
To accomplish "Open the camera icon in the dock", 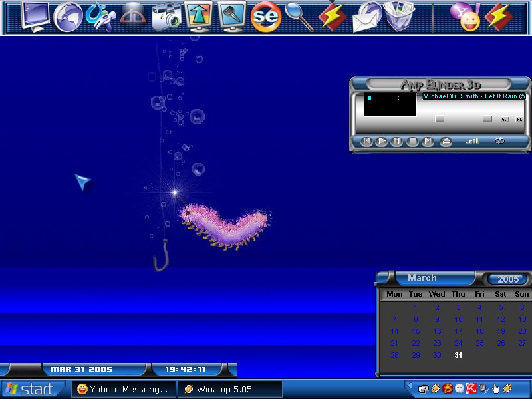I will (x=166, y=17).
